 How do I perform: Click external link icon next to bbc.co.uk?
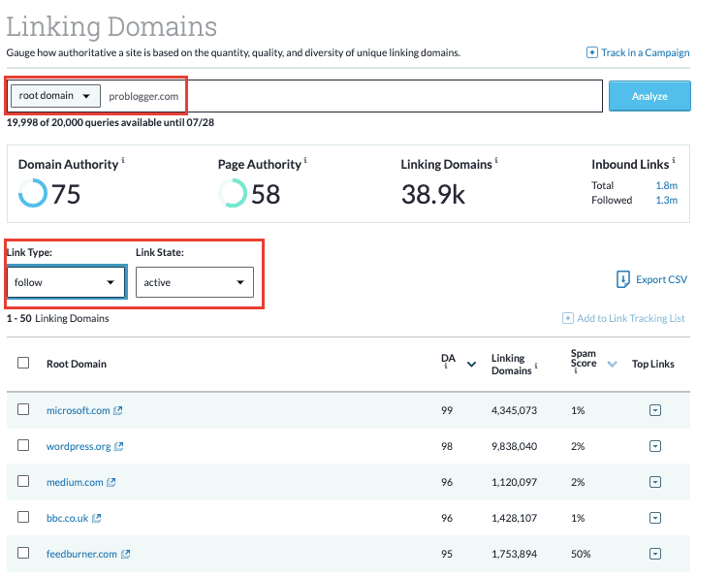tap(97, 519)
